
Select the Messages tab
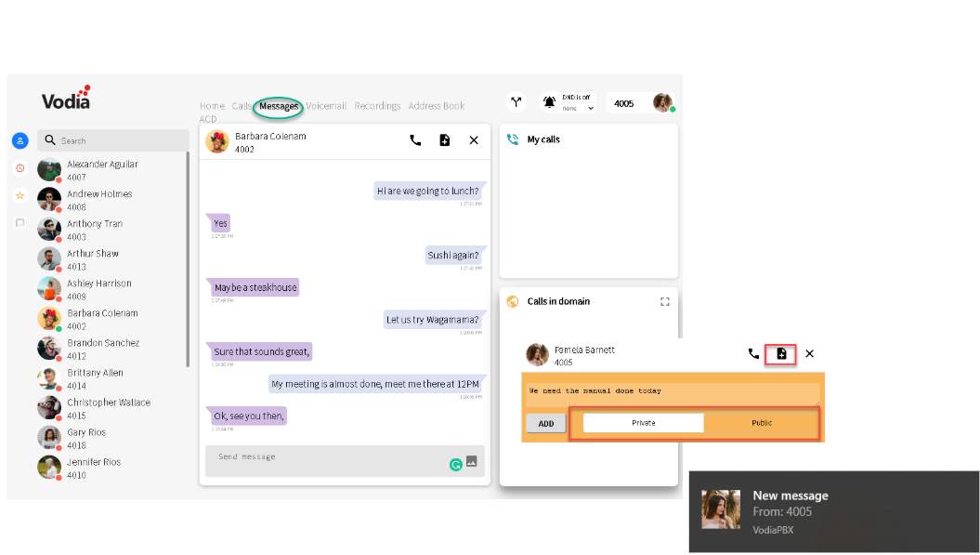(x=278, y=106)
